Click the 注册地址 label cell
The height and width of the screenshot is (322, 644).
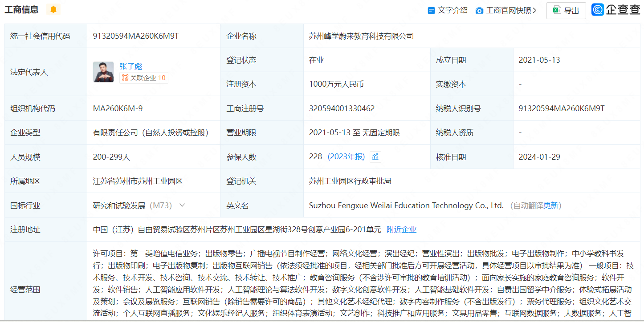point(46,229)
